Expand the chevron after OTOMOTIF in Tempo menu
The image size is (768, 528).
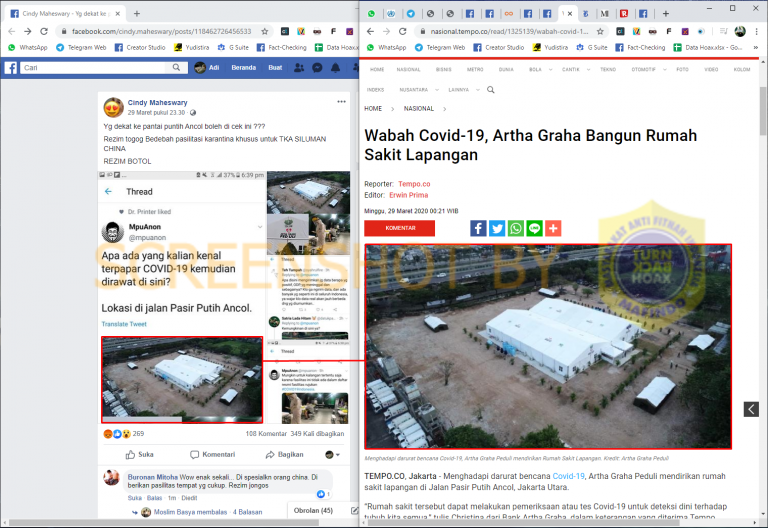(665, 70)
